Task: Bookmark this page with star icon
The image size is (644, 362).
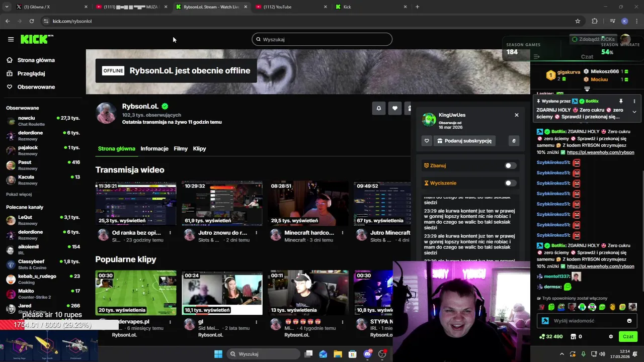Action: click(x=578, y=21)
